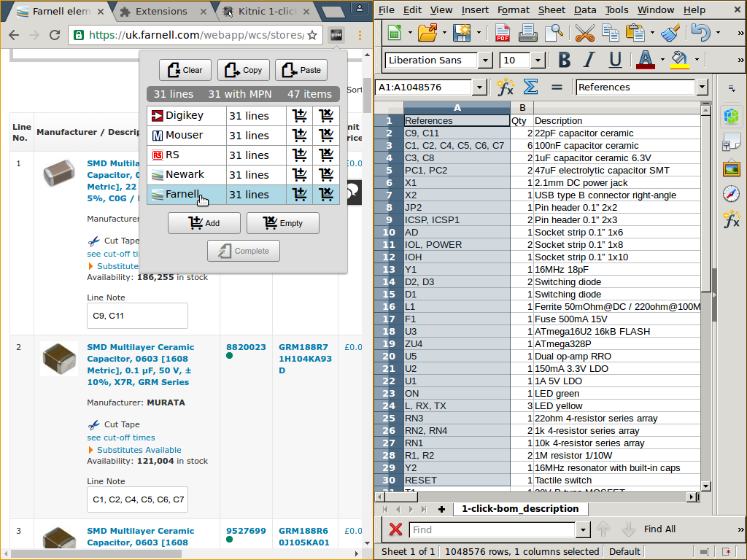Open the Function Wizard
Viewport: 747px width, 560px height.
[505, 87]
